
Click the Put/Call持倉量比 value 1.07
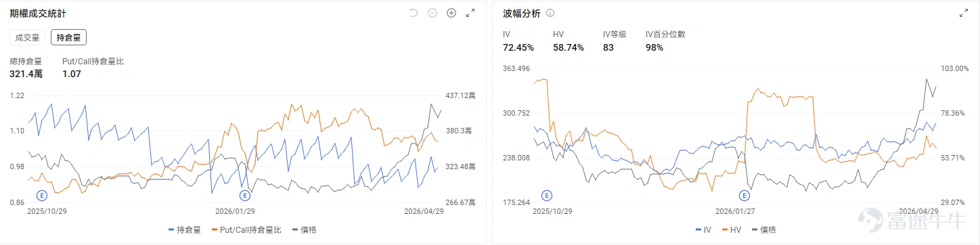(71, 74)
